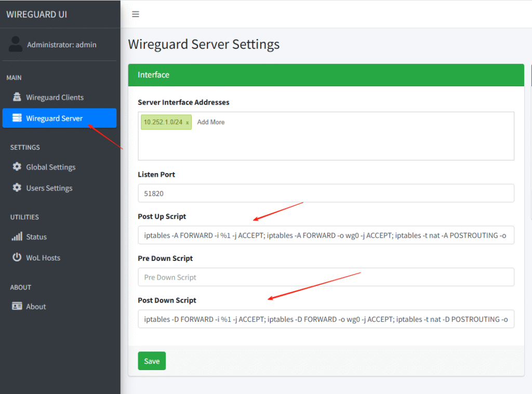This screenshot has width=532, height=394.
Task: Open the WIREGUARD UI brand title link
Action: [x=36, y=14]
